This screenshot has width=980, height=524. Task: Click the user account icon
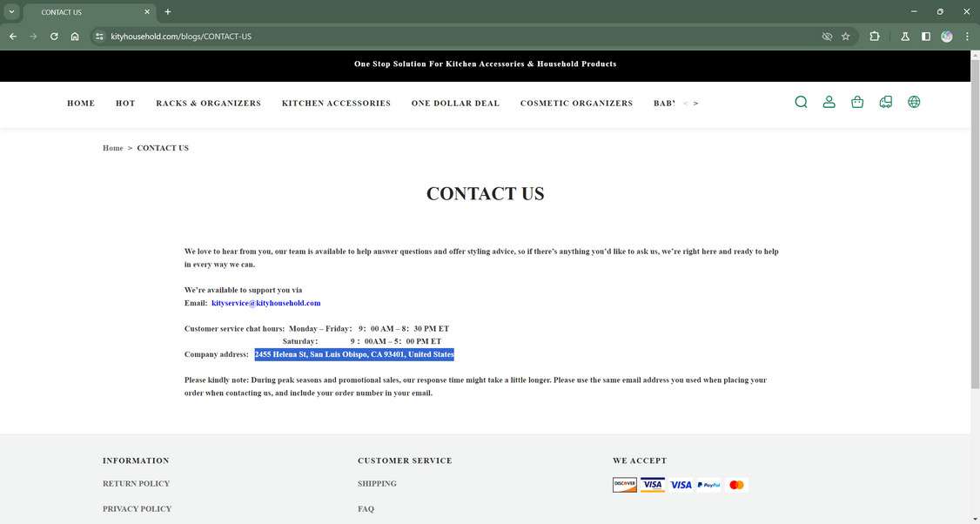coord(829,102)
